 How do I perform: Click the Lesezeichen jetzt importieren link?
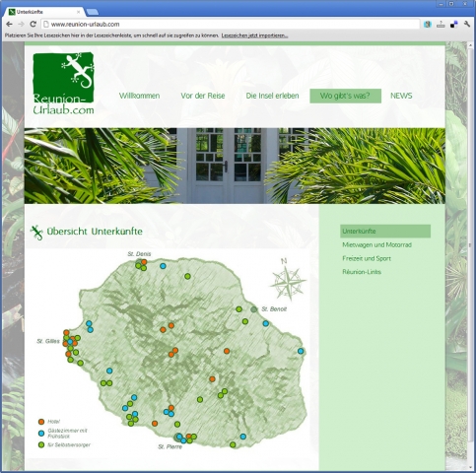[x=254, y=35]
